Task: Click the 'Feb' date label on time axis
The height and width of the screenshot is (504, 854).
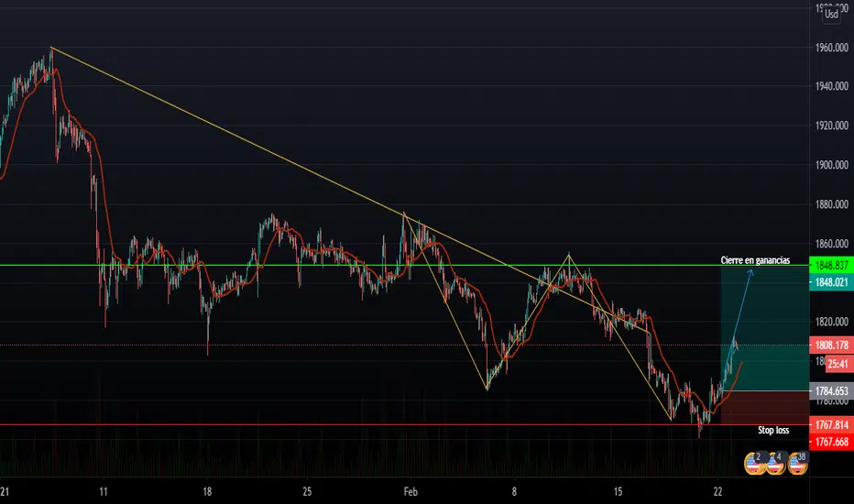Action: (x=411, y=491)
